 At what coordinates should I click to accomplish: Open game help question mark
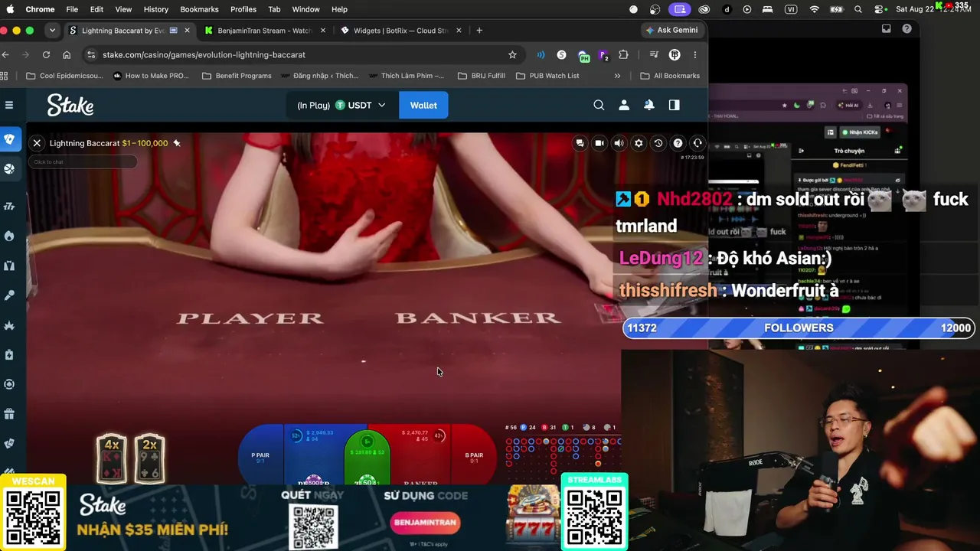click(x=678, y=143)
